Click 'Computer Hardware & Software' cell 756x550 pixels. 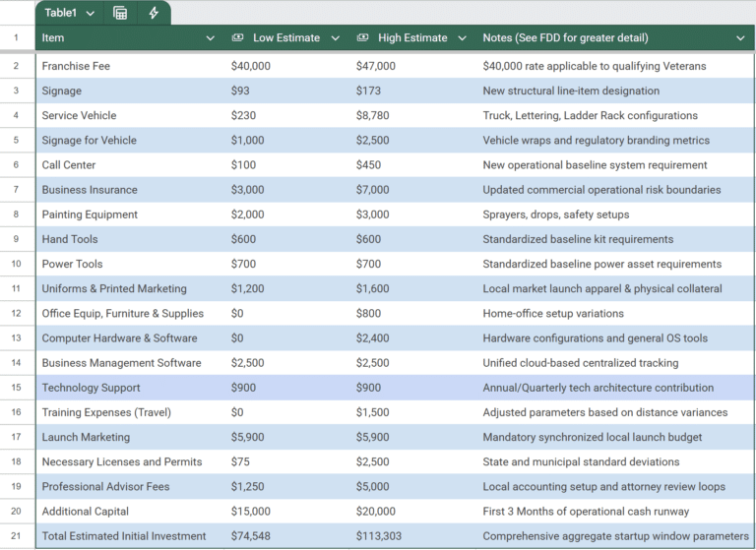(x=130, y=338)
